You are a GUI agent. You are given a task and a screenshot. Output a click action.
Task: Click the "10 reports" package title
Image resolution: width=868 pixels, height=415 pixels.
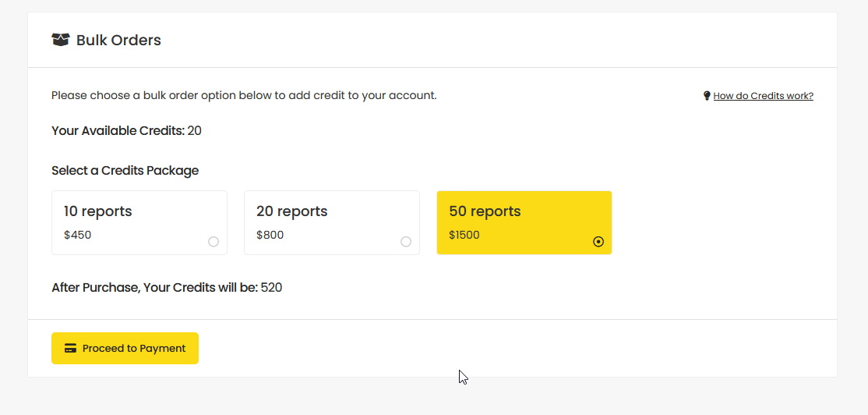tap(98, 211)
